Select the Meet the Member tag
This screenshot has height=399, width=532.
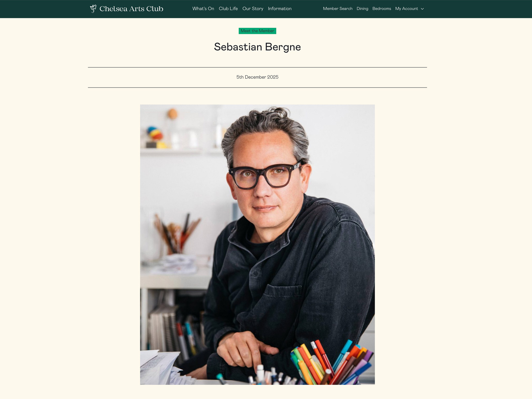pos(257,31)
